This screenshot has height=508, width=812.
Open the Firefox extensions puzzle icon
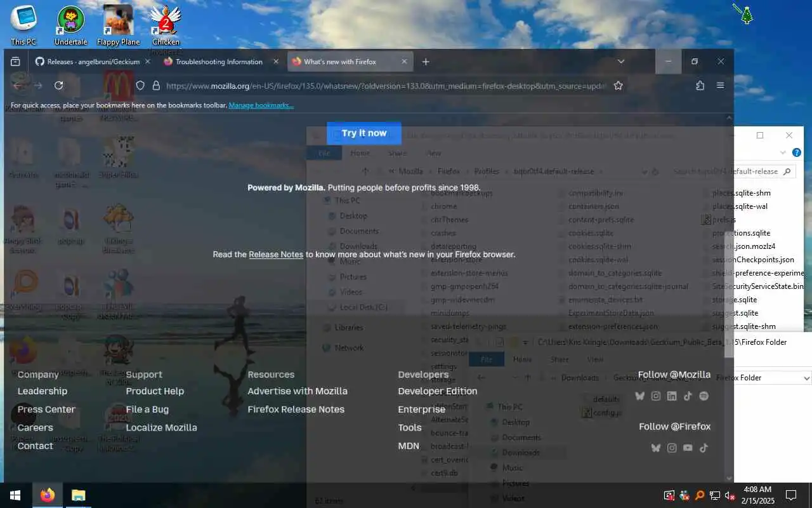(700, 86)
